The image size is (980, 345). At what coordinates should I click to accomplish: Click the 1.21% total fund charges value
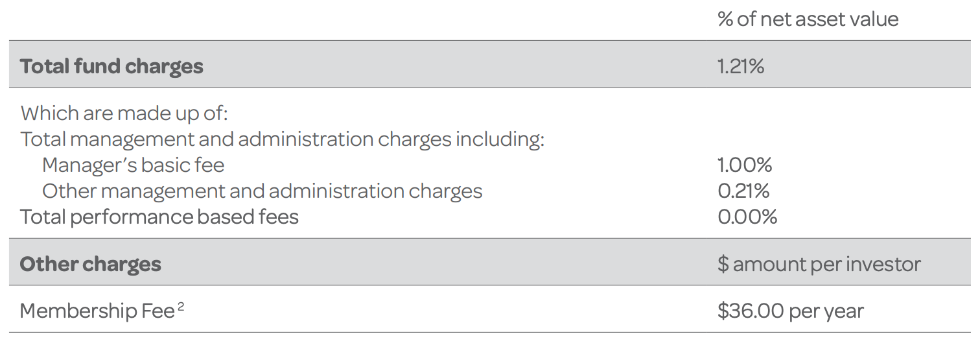coord(741,66)
